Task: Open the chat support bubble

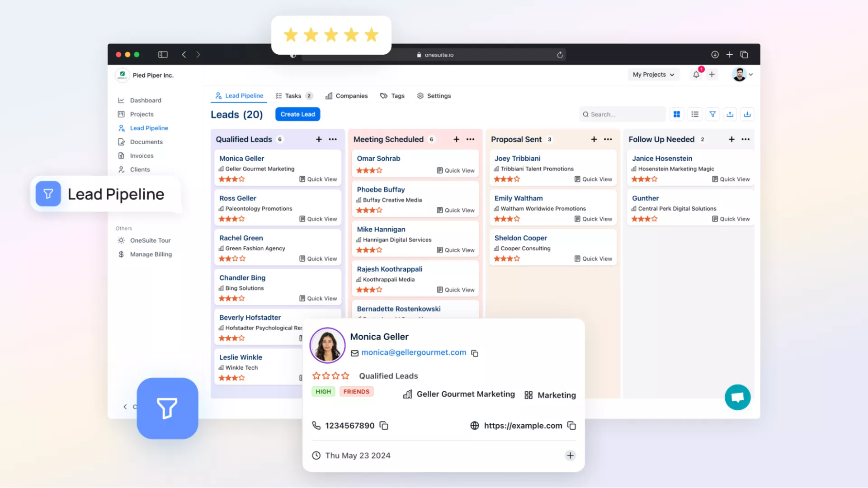Action: click(737, 397)
